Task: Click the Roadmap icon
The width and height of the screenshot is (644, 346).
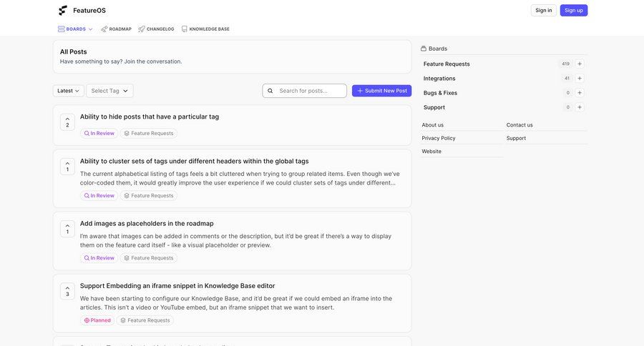Action: click(104, 29)
